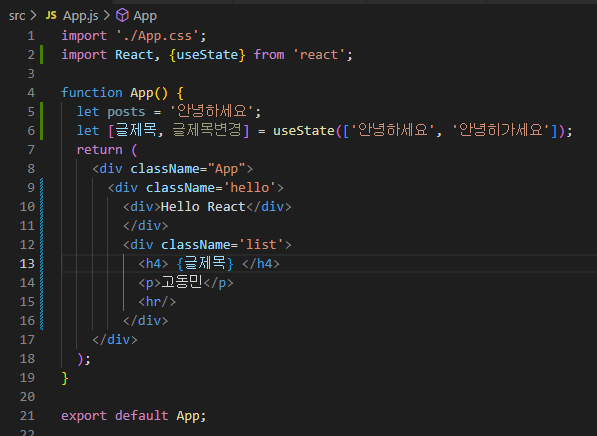Click the return keyword
This screenshot has height=436, width=597.
pyautogui.click(x=99, y=150)
